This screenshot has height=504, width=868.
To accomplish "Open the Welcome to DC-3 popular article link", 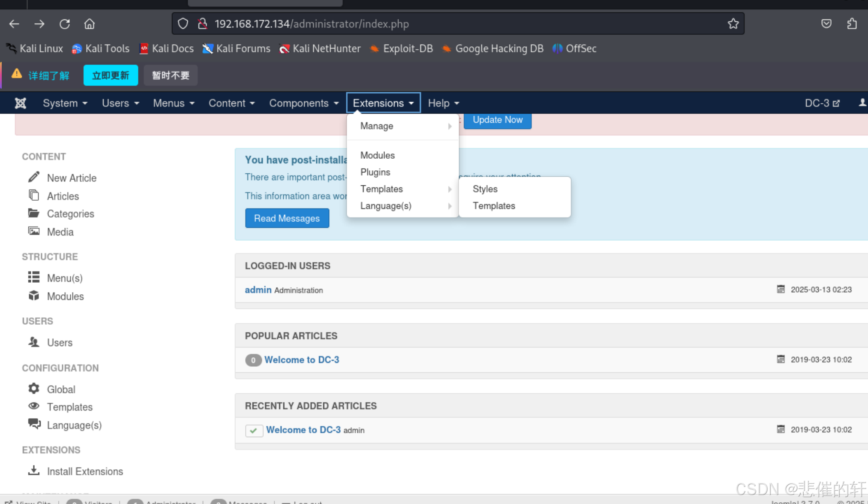I will [301, 360].
